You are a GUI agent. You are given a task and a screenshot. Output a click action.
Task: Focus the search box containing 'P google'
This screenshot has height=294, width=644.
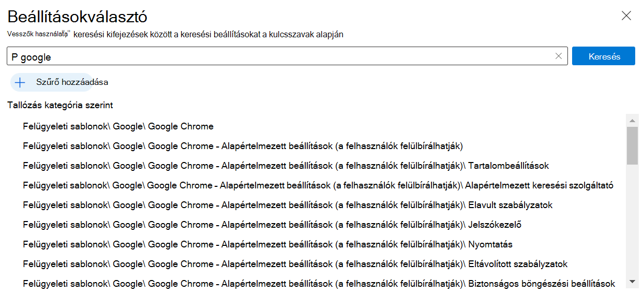pos(287,56)
